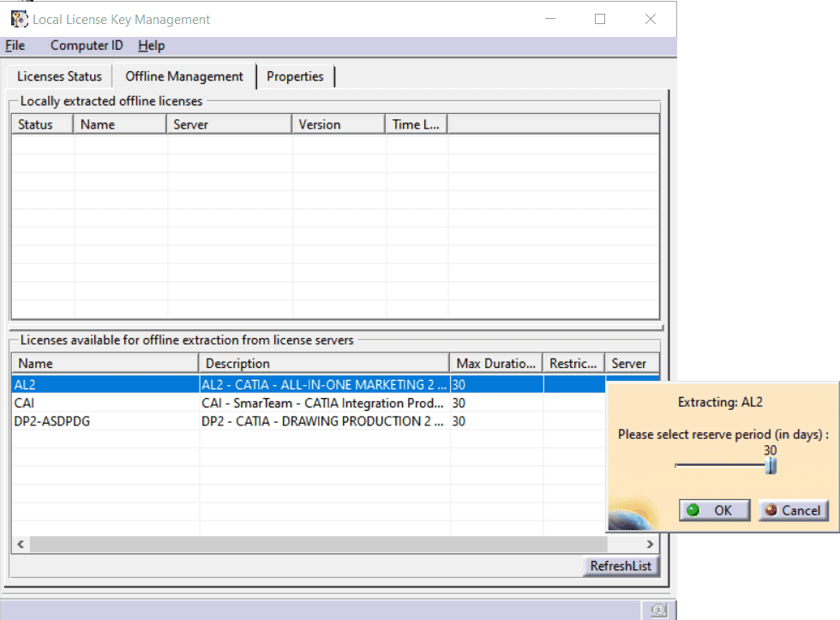Open the Computer ID menu
The width and height of the screenshot is (840, 620).
click(87, 45)
